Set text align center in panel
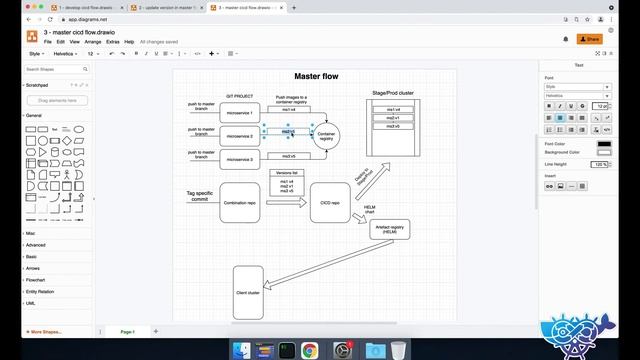 click(560, 118)
